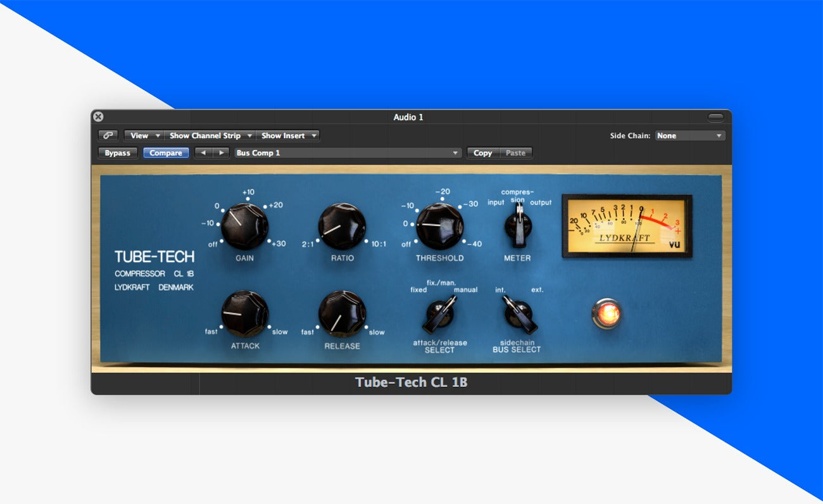Click the orange power indicator lamp
The width and height of the screenshot is (823, 504).
tap(606, 314)
